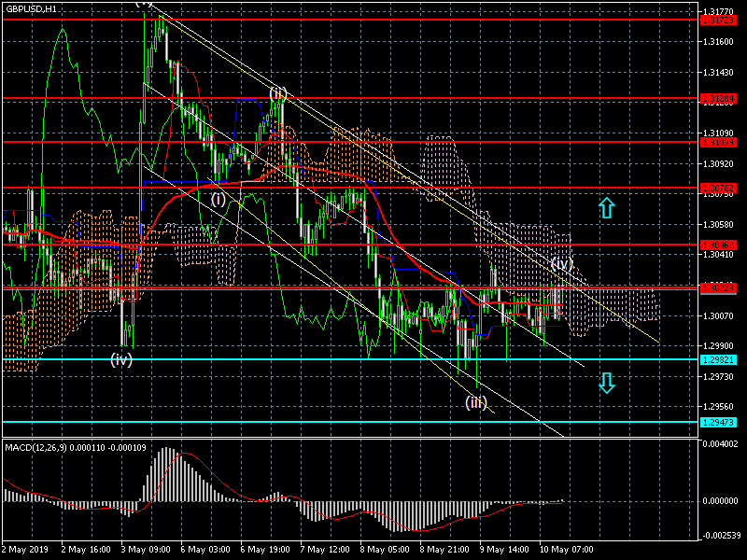The width and height of the screenshot is (747, 560).
Task: Click the 1.31090 price axis value
Action: [x=718, y=133]
